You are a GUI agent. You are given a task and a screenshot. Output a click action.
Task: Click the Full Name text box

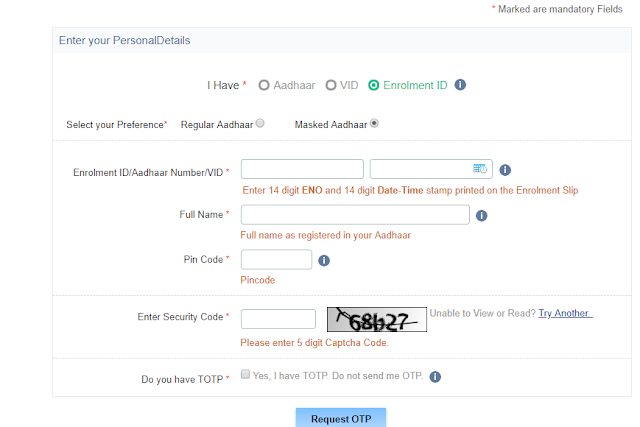(x=355, y=215)
